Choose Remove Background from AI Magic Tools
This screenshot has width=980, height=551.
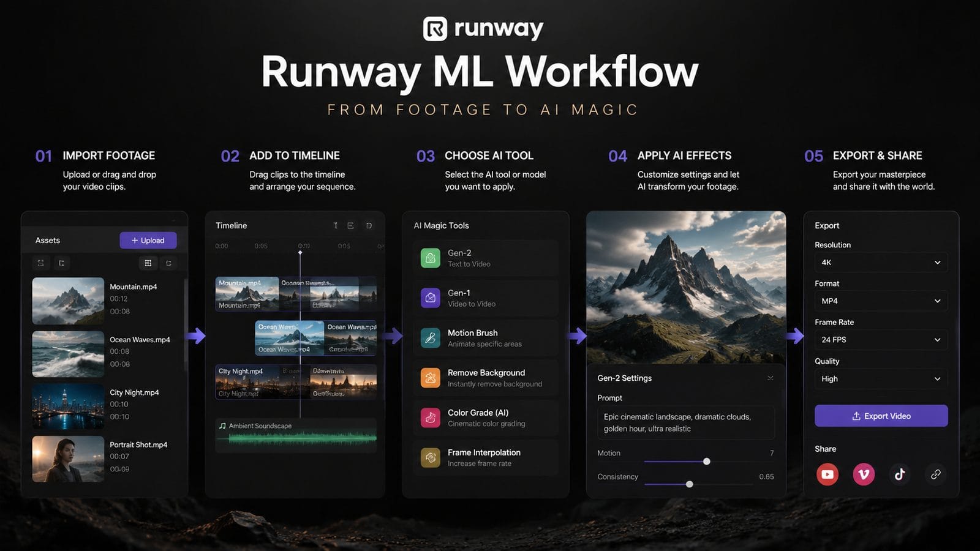click(x=486, y=378)
